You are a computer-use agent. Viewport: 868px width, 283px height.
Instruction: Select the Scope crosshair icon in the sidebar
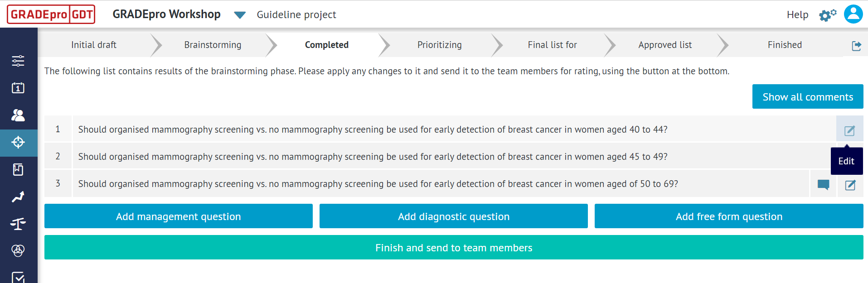(x=18, y=143)
